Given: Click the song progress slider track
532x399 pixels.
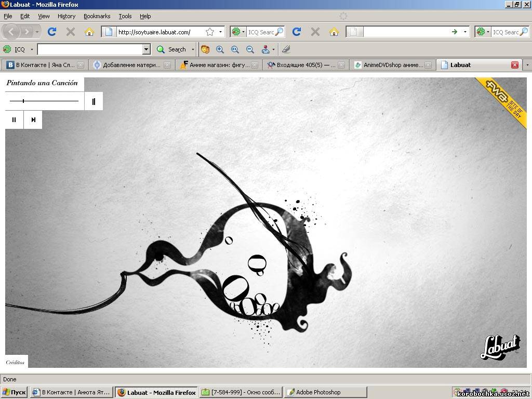Looking at the screenshot, I should (x=44, y=101).
